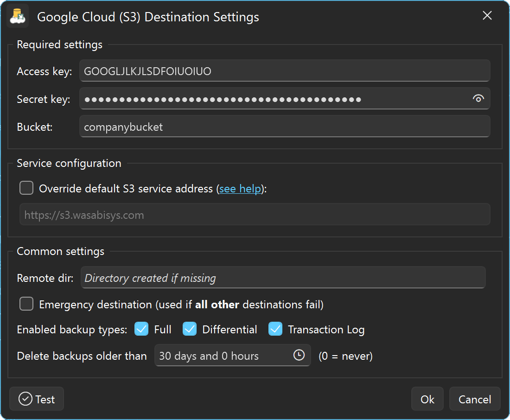This screenshot has height=420, width=510.
Task: Select the Bucket name field
Action: pyautogui.click(x=284, y=127)
